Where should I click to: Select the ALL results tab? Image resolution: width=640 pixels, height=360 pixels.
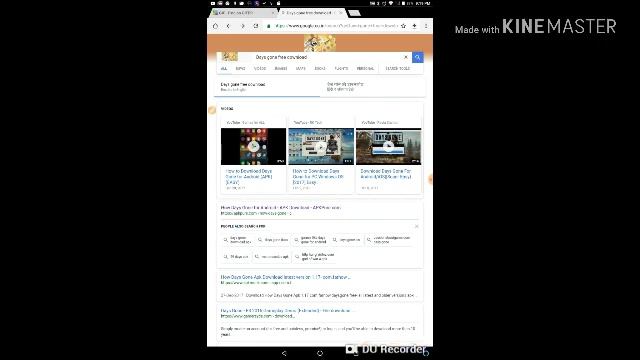tap(224, 69)
